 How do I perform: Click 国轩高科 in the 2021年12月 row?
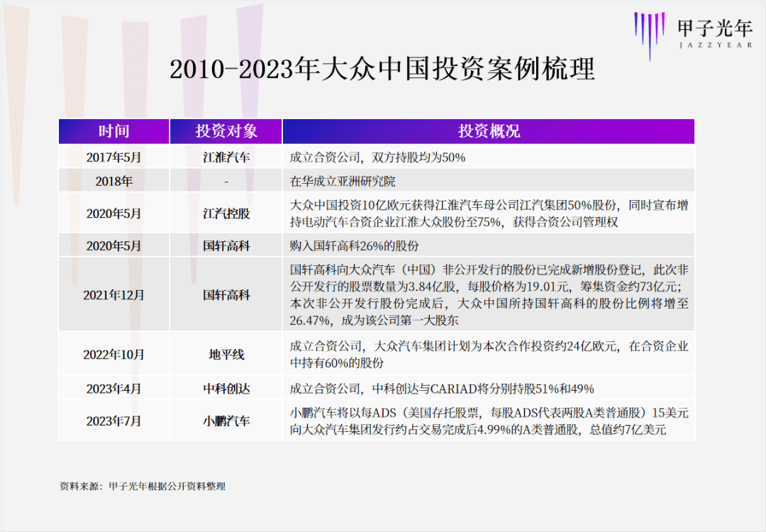click(226, 295)
